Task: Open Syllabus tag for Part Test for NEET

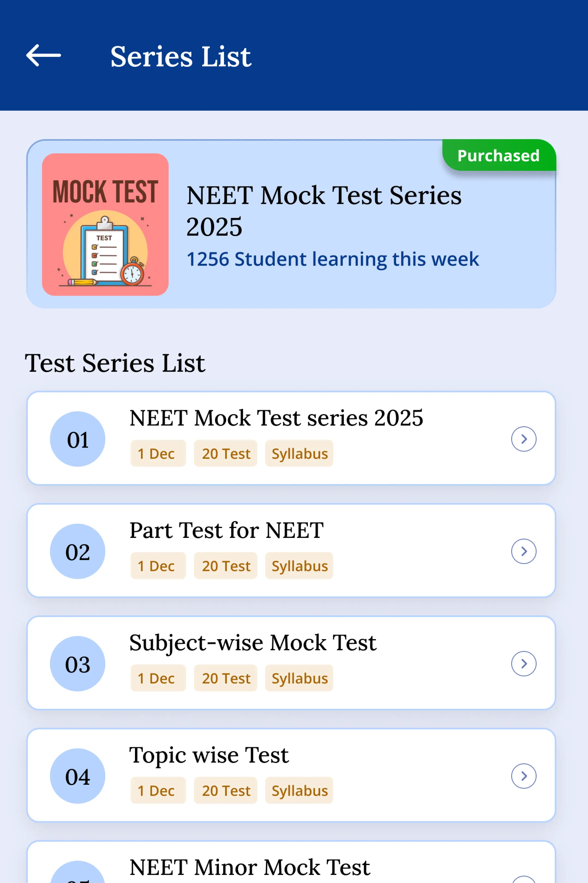Action: (299, 566)
